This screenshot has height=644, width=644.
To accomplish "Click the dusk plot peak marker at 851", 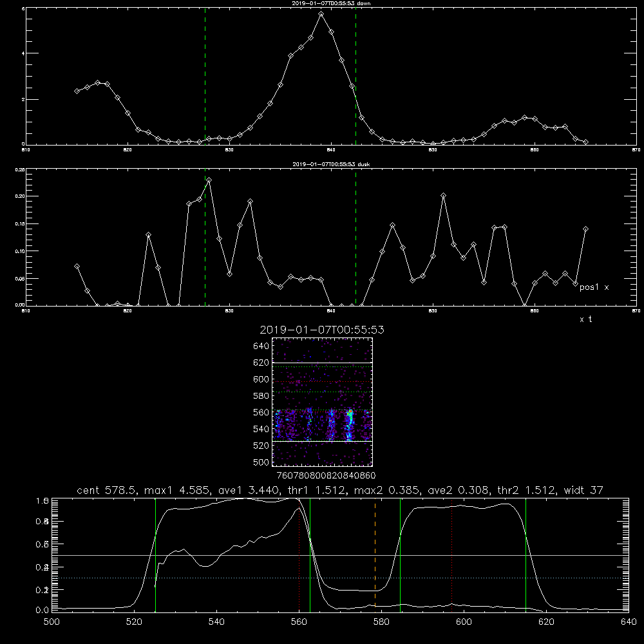I will click(x=443, y=196).
